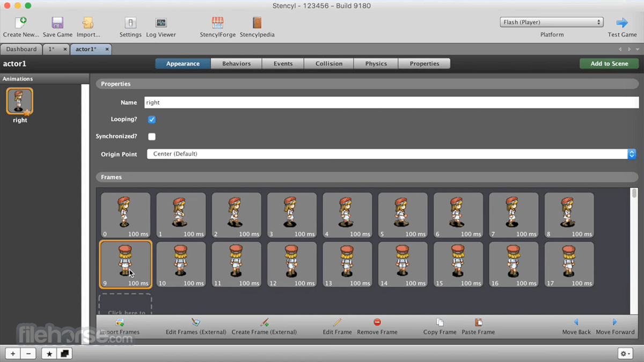This screenshot has width=644, height=362.
Task: Click the plus add animation button
Action: (x=13, y=353)
